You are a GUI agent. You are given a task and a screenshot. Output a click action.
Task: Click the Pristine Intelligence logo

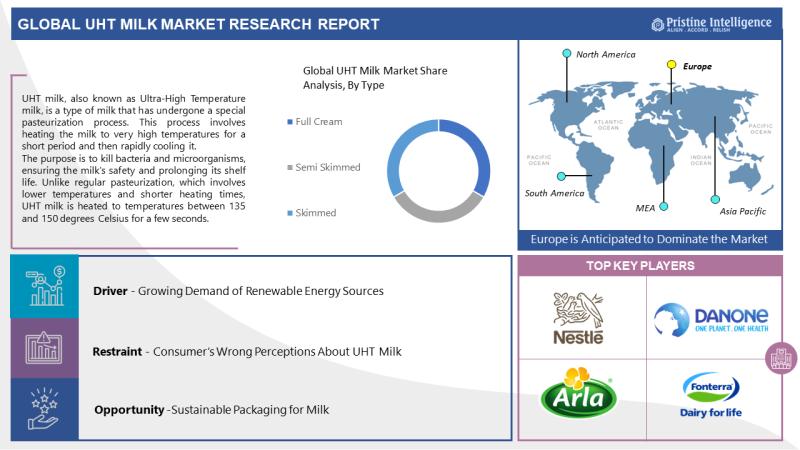point(712,22)
